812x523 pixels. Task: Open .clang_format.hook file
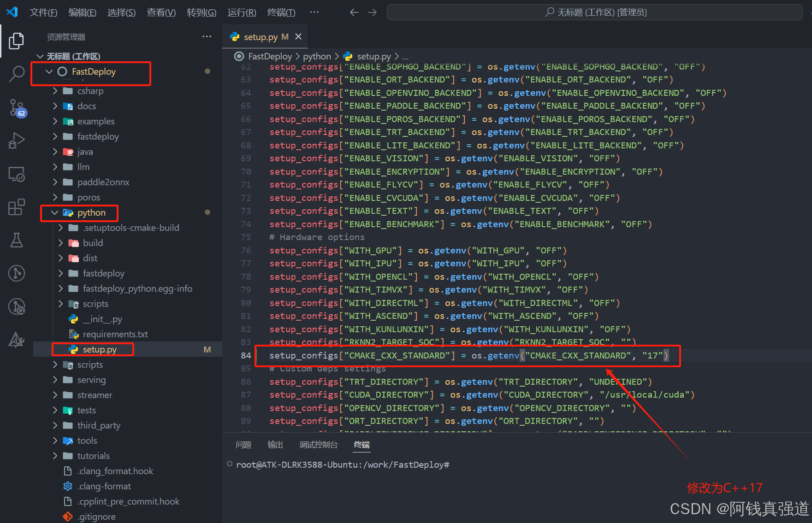[x=115, y=471]
